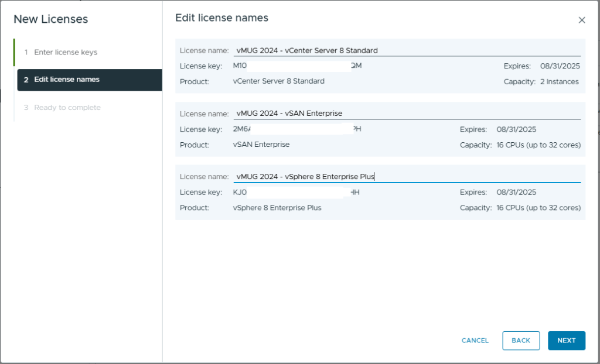This screenshot has height=364, width=600.
Task: Go back with the Back button
Action: coord(521,341)
